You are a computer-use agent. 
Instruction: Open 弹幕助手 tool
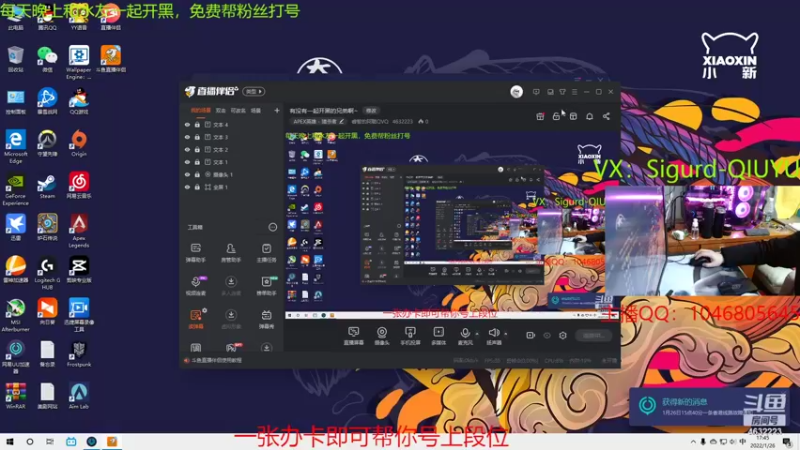[195, 253]
